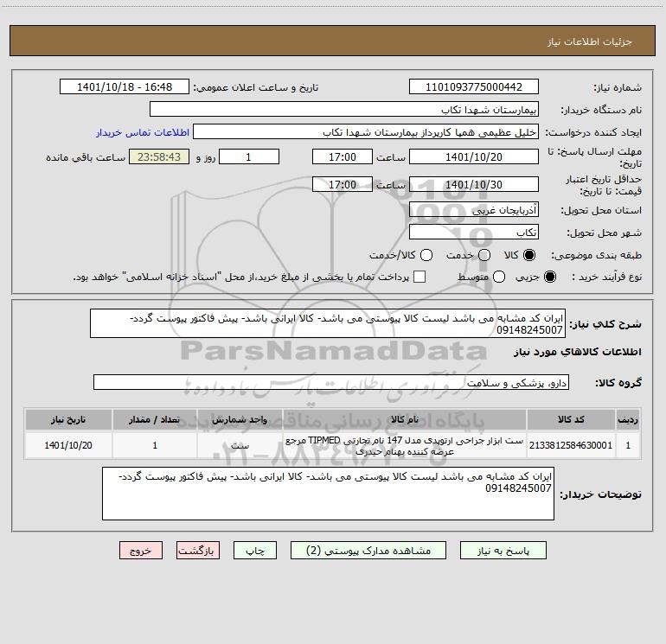Image resolution: width=666 pixels, height=644 pixels.
Task: Select the خدمت radio button
Action: (484, 255)
